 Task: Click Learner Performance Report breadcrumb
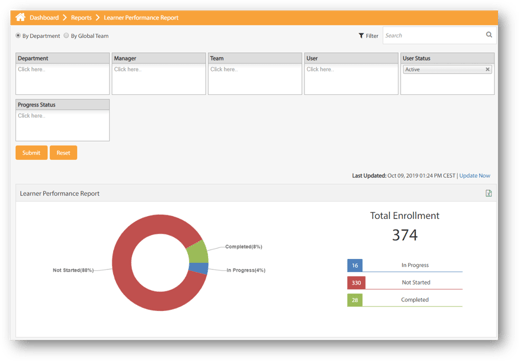[141, 18]
